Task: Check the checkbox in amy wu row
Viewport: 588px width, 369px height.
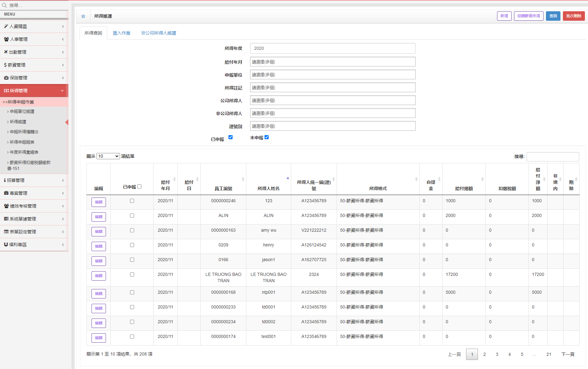Action: point(132,230)
